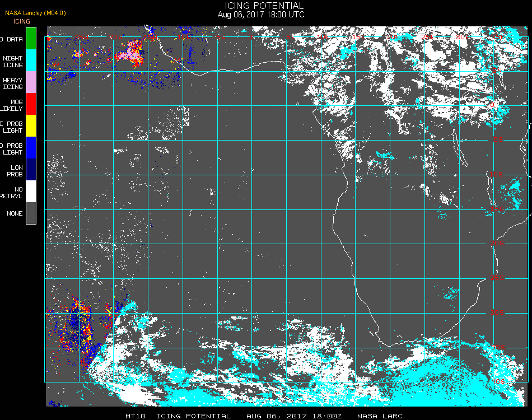Viewport: 532px width, 420px height.
Task: Click the LOW PROB legend label
Action: click(x=15, y=171)
